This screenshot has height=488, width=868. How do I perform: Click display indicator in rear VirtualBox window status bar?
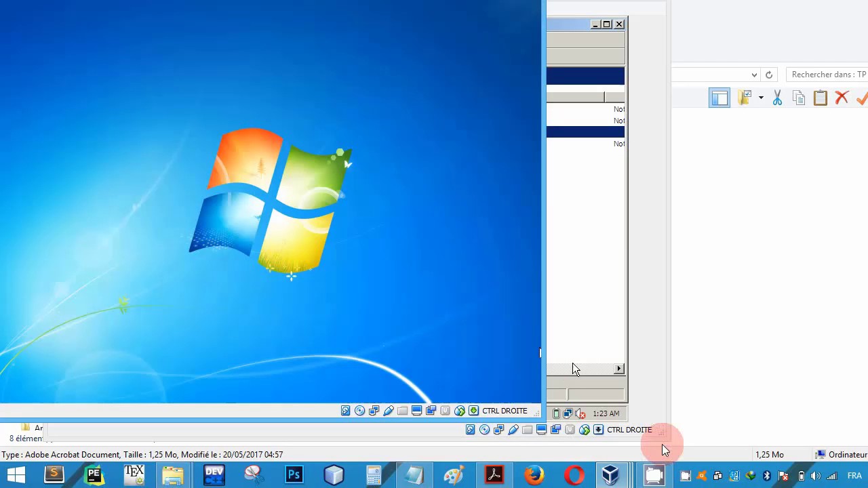(542, 430)
